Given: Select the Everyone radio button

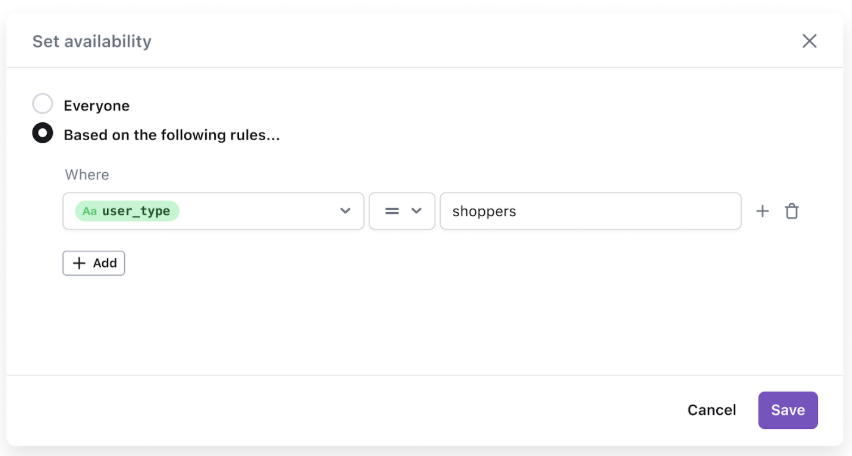Looking at the screenshot, I should coord(43,104).
